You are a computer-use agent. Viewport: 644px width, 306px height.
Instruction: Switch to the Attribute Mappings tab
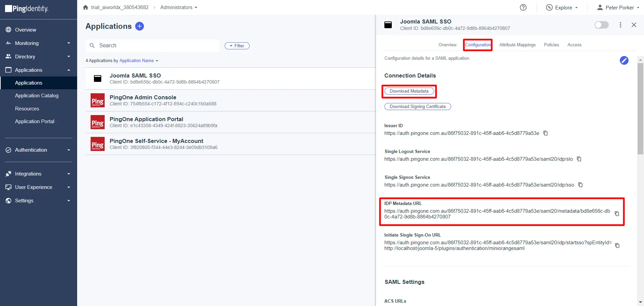(517, 45)
